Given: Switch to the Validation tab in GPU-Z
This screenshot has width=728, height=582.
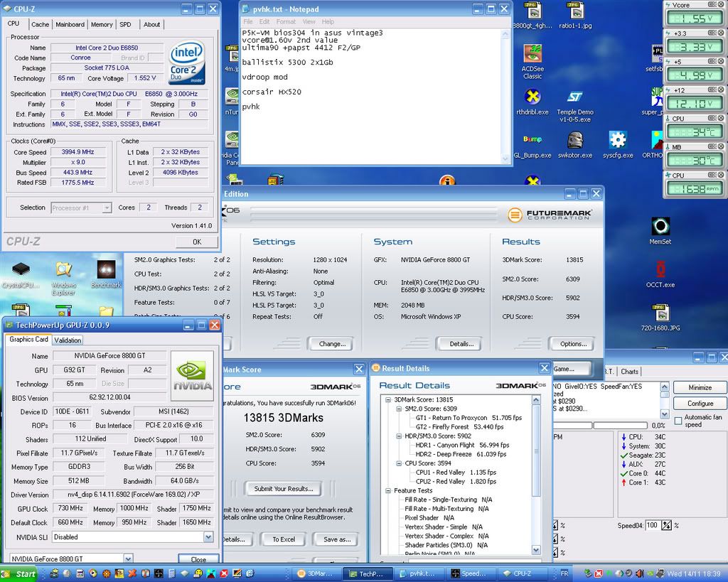Looking at the screenshot, I should tap(68, 340).
